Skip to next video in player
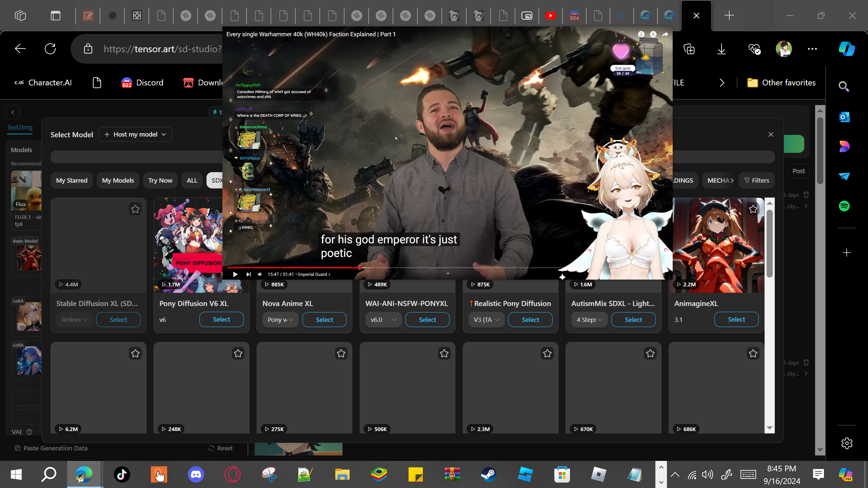The width and height of the screenshot is (868, 488). [249, 274]
